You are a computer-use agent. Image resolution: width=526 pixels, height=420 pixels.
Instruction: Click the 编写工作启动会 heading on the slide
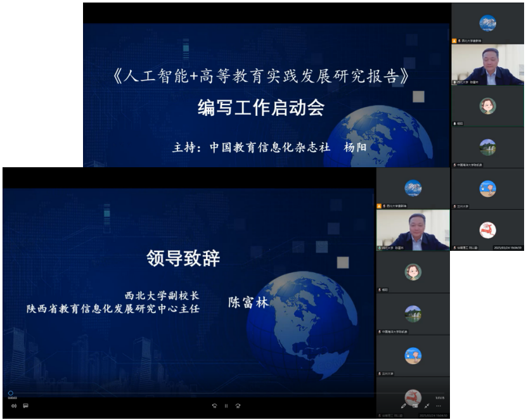point(260,108)
